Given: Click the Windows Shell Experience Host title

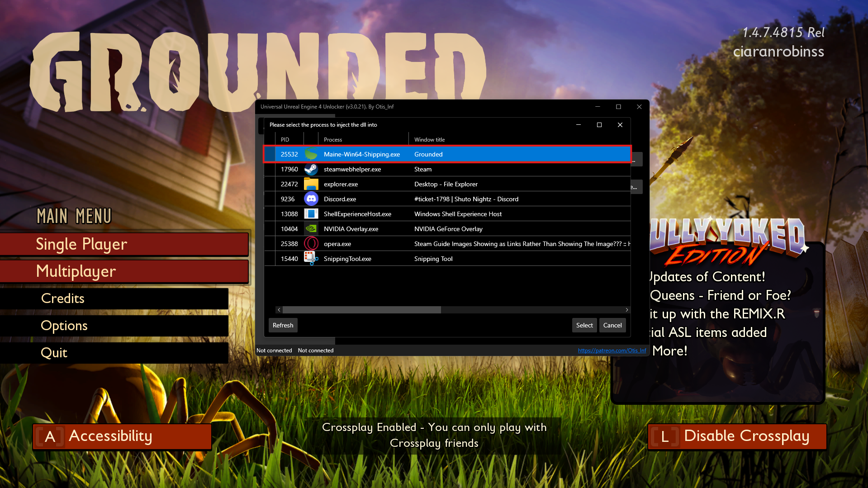Looking at the screenshot, I should [458, 214].
